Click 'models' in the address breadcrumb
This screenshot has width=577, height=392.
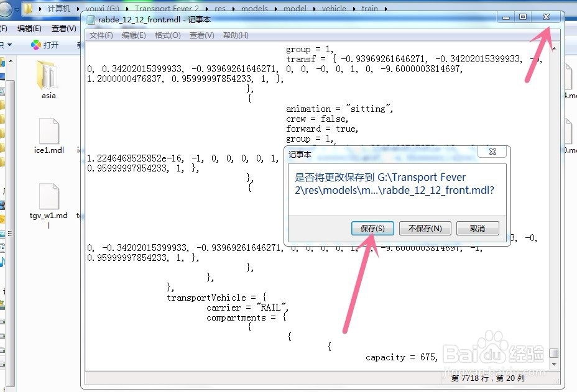pyautogui.click(x=254, y=8)
